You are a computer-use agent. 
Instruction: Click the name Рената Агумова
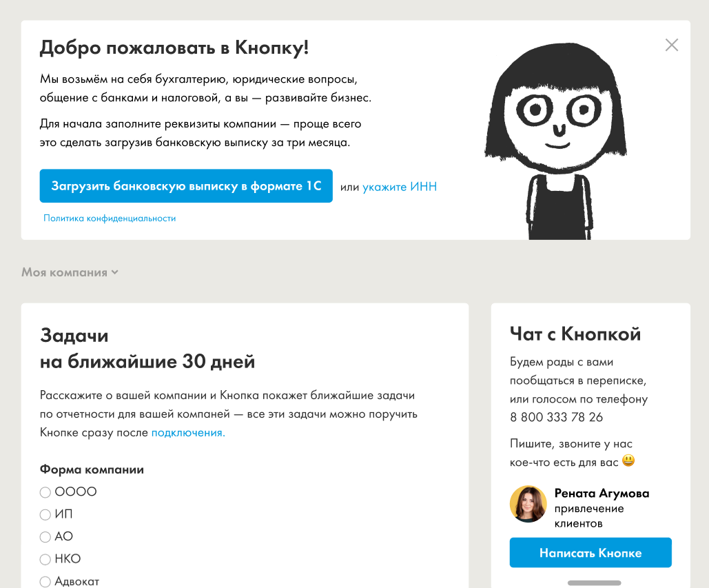click(x=602, y=494)
